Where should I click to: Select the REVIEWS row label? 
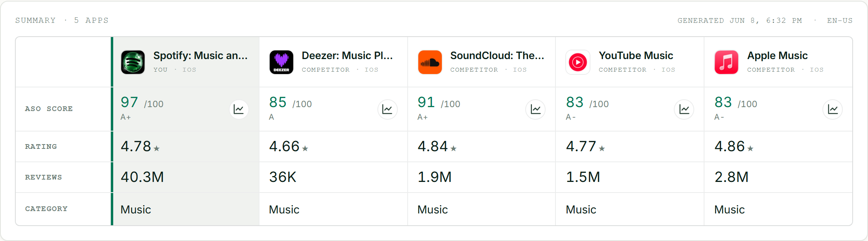[x=44, y=177]
